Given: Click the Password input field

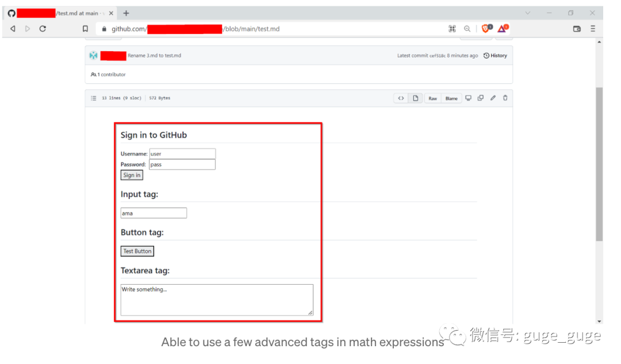Looking at the screenshot, I should (x=182, y=164).
